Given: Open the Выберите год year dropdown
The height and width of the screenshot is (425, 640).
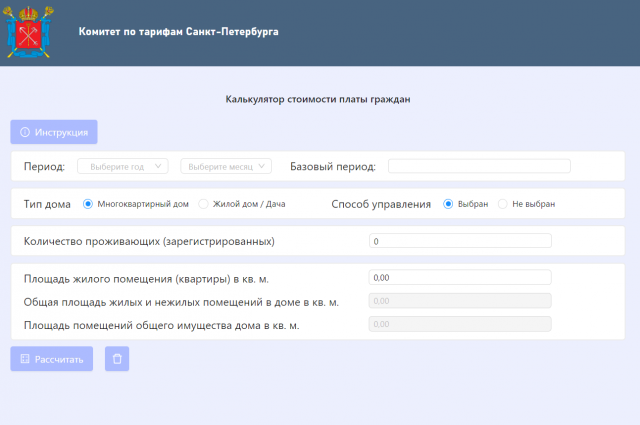Looking at the screenshot, I should coord(123,166).
